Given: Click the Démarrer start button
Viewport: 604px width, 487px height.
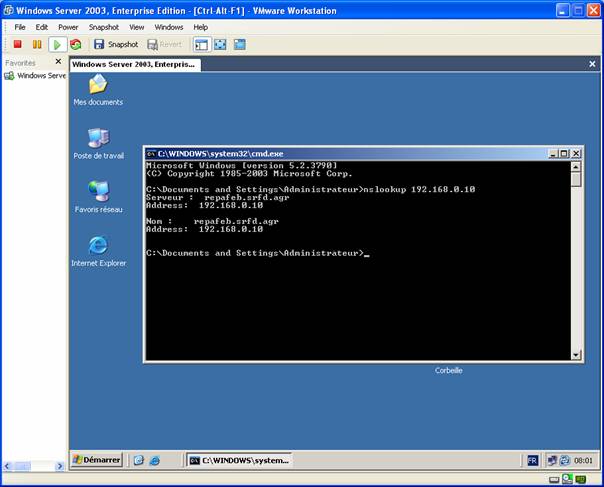Looking at the screenshot, I should coord(97,460).
